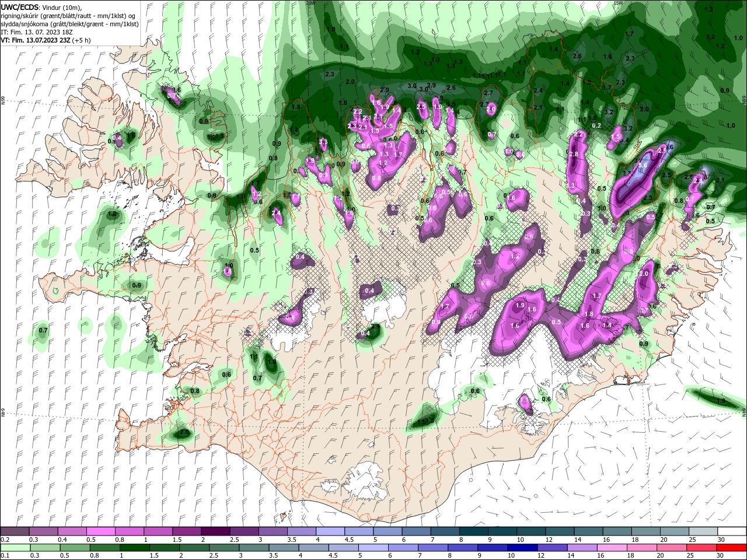The width and height of the screenshot is (747, 560).
Task: Pick the dark blue swatch marked 10 in the rain scale
Action: click(522, 547)
